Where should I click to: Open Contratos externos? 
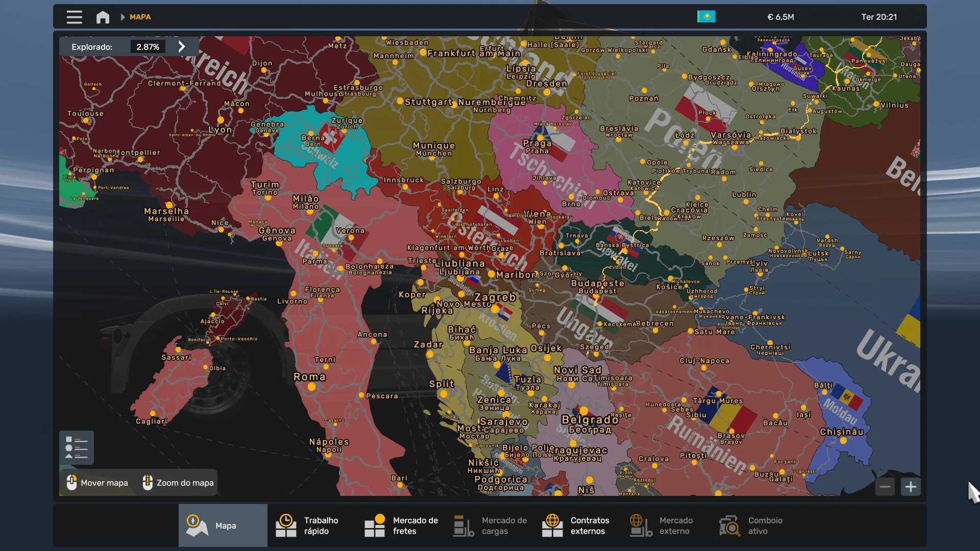pyautogui.click(x=578, y=525)
